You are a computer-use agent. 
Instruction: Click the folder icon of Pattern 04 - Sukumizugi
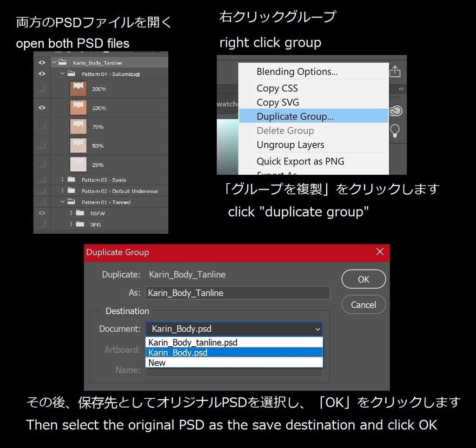(x=70, y=73)
